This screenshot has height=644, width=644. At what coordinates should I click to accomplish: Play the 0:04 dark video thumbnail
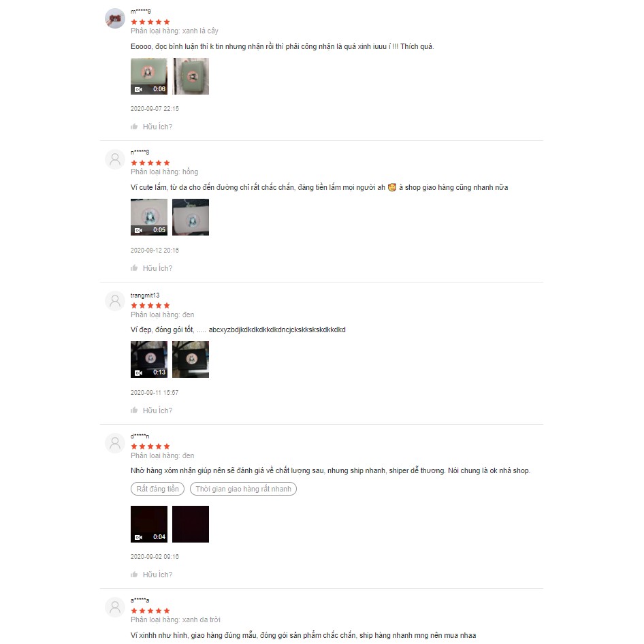point(149,524)
